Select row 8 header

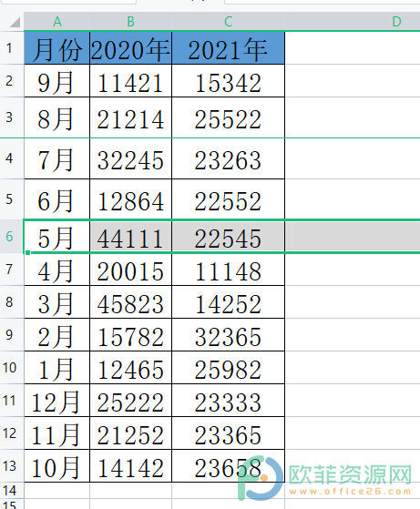tap(12, 302)
